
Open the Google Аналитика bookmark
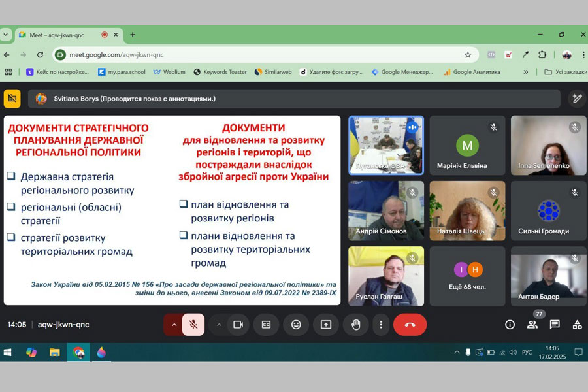472,72
